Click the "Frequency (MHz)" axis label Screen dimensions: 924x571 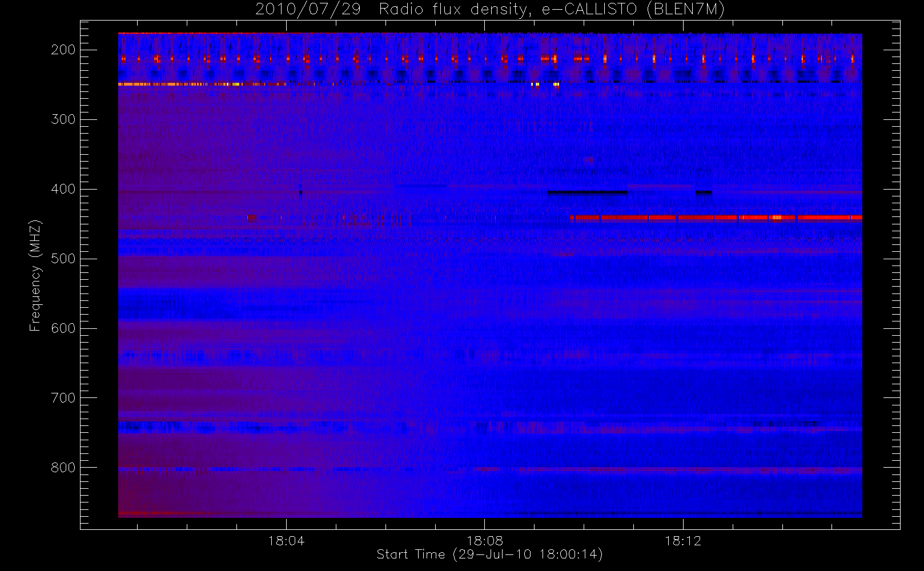pos(35,275)
